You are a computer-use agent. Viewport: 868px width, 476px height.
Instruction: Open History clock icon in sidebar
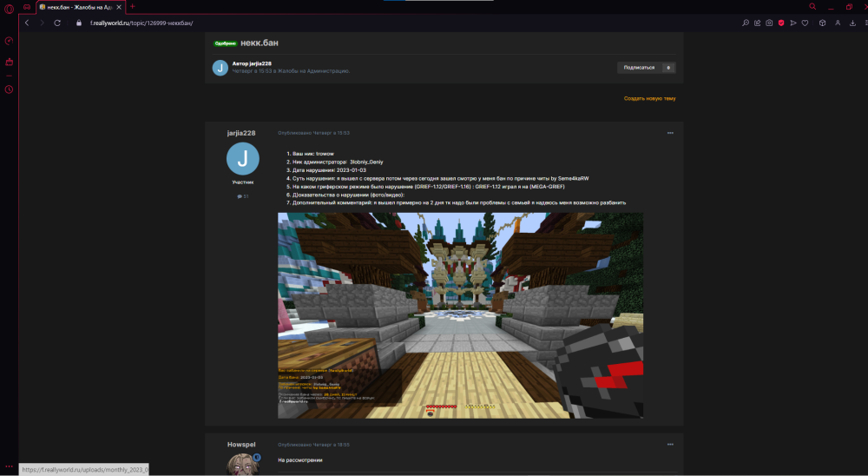tap(9, 89)
